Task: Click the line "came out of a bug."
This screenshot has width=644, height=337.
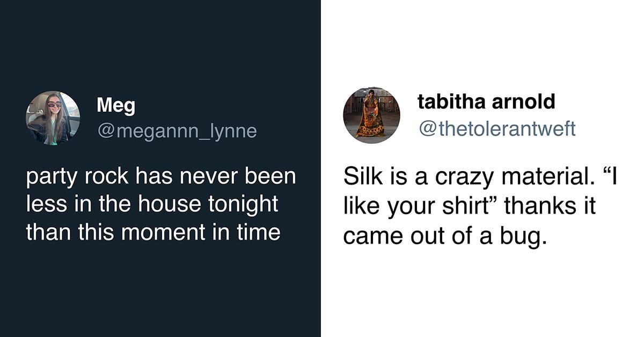Action: point(445,236)
